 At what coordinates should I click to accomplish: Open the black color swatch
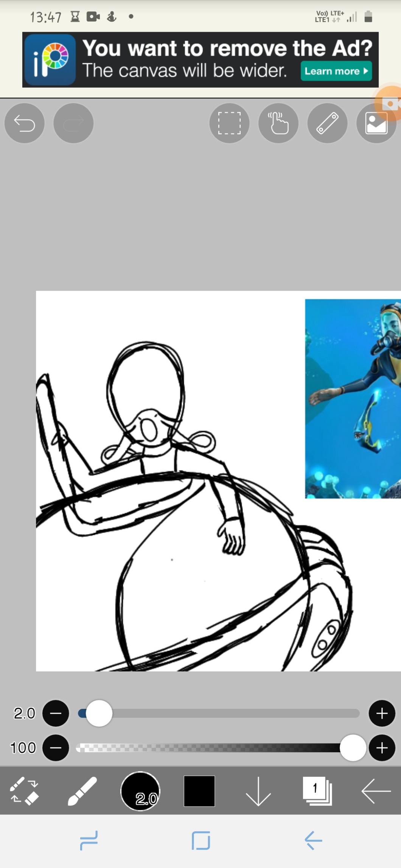(199, 791)
